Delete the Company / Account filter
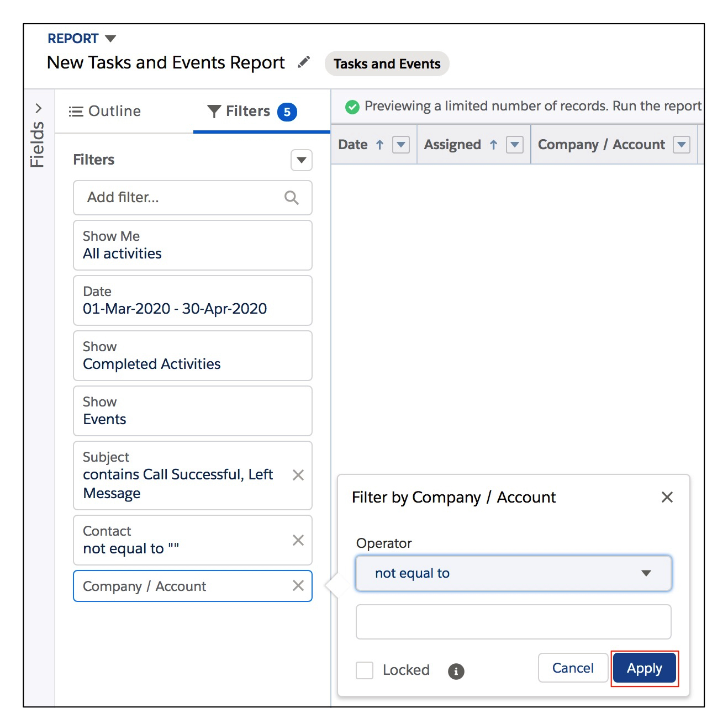The image size is (728, 708). click(x=298, y=586)
